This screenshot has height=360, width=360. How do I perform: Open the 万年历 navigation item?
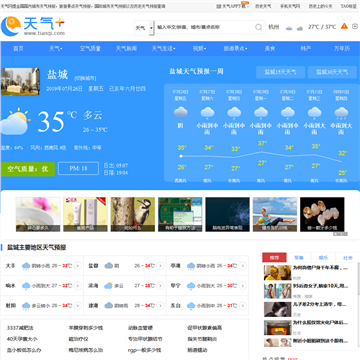tap(342, 49)
